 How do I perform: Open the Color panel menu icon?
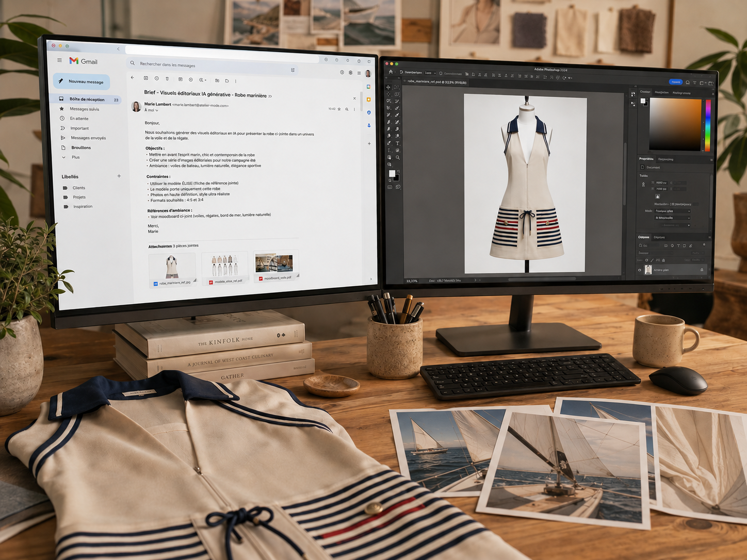[713, 93]
